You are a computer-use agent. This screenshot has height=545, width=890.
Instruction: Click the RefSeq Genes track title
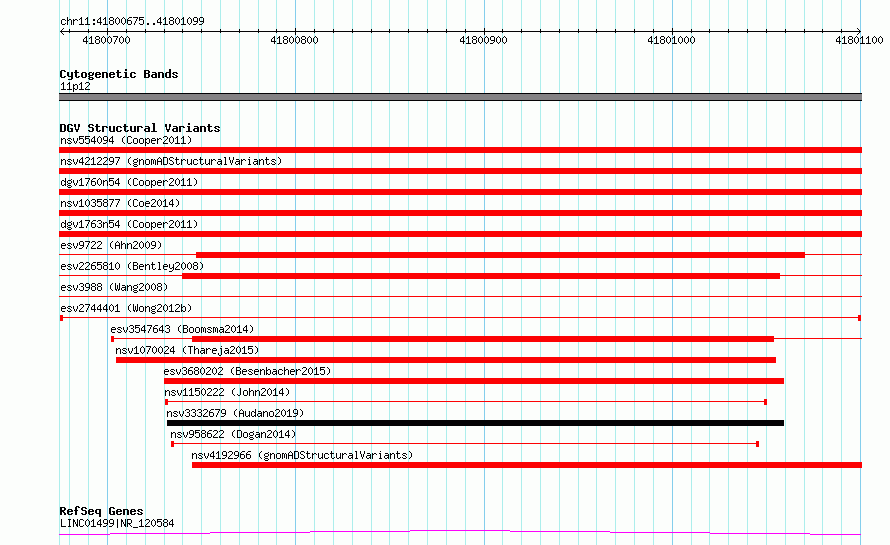pyautogui.click(x=101, y=511)
